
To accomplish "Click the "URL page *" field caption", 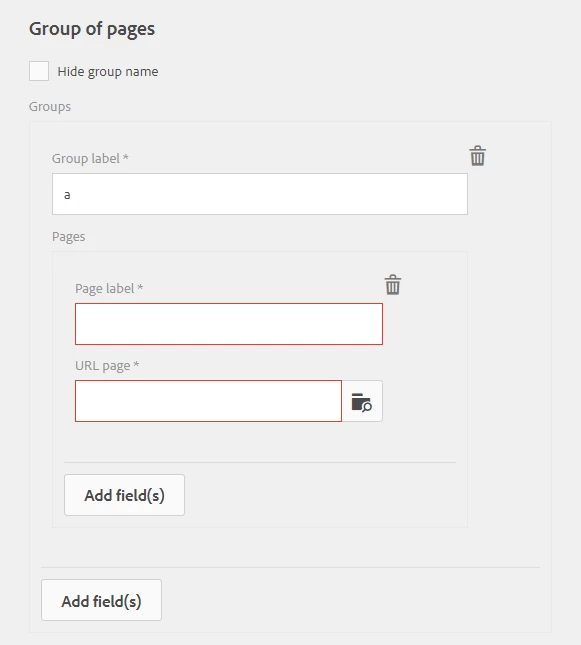I will 107,365.
